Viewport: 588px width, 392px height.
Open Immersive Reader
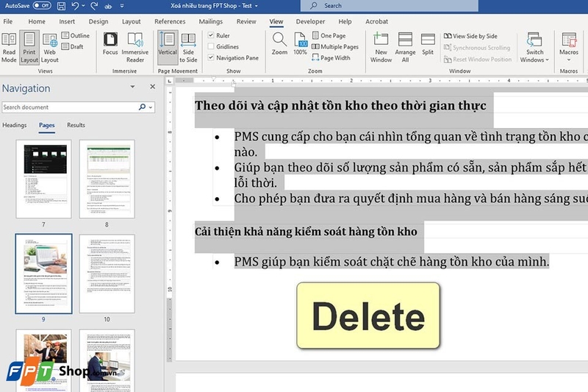click(x=135, y=48)
